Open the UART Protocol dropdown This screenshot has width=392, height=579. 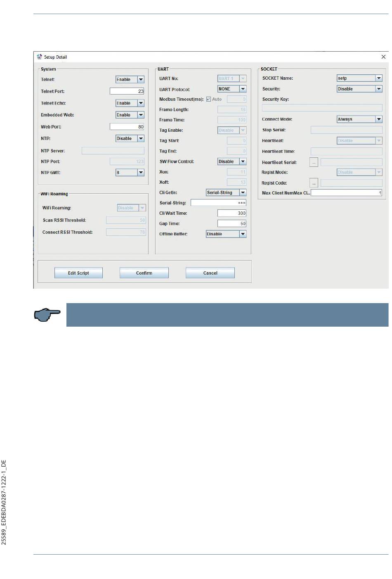(x=232, y=89)
